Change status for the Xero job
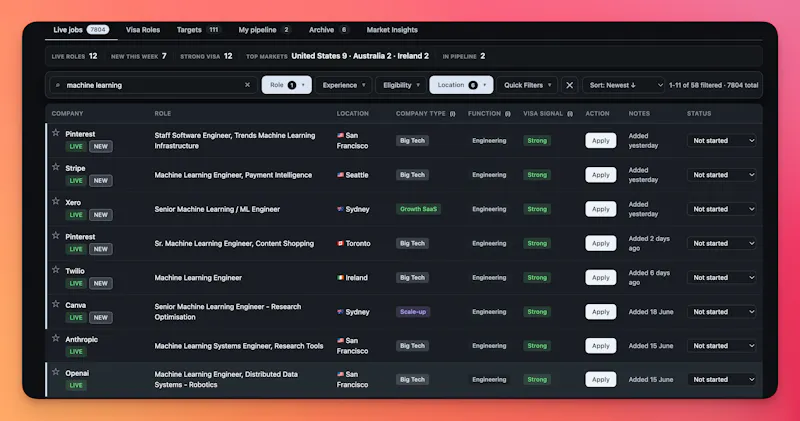Screen dimensions: 800x421 click(721, 209)
